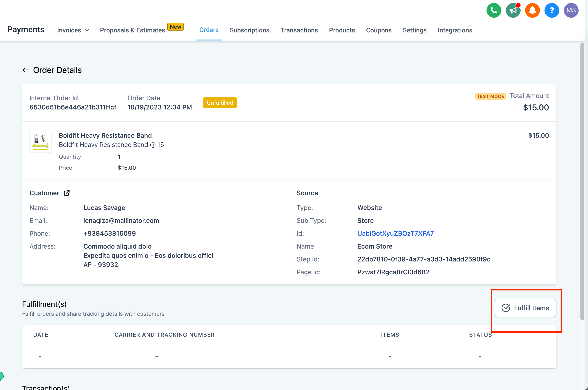Go back using the Order Details arrow

click(x=26, y=70)
